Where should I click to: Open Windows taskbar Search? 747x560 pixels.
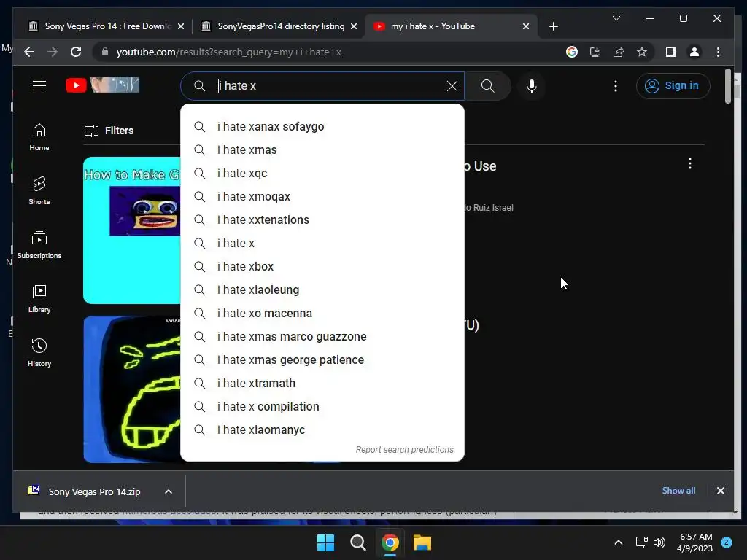click(357, 542)
